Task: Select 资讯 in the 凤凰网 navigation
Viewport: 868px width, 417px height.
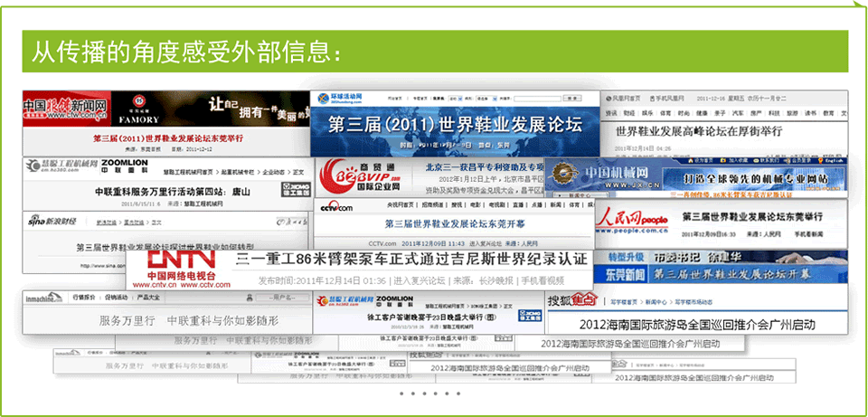Action: tap(611, 113)
